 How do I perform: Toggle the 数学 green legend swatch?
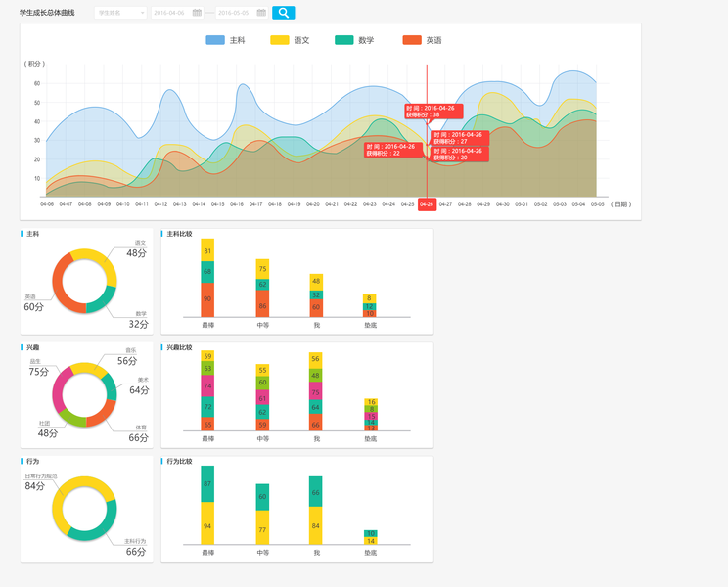pos(344,40)
